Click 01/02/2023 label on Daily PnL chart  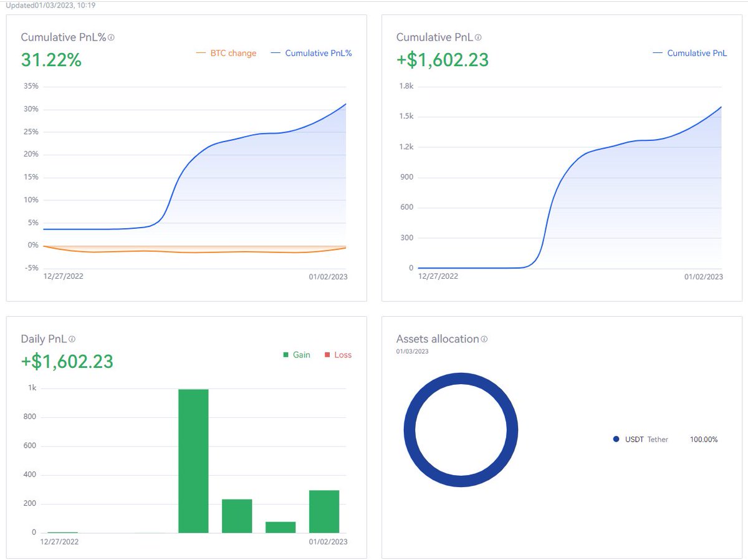[328, 542]
